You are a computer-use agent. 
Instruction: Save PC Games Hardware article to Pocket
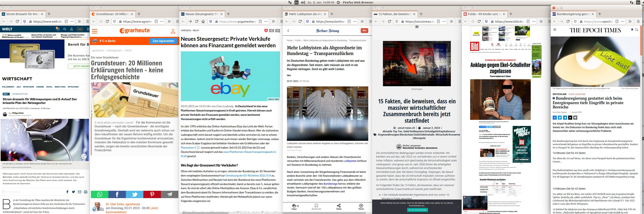click(x=266, y=31)
